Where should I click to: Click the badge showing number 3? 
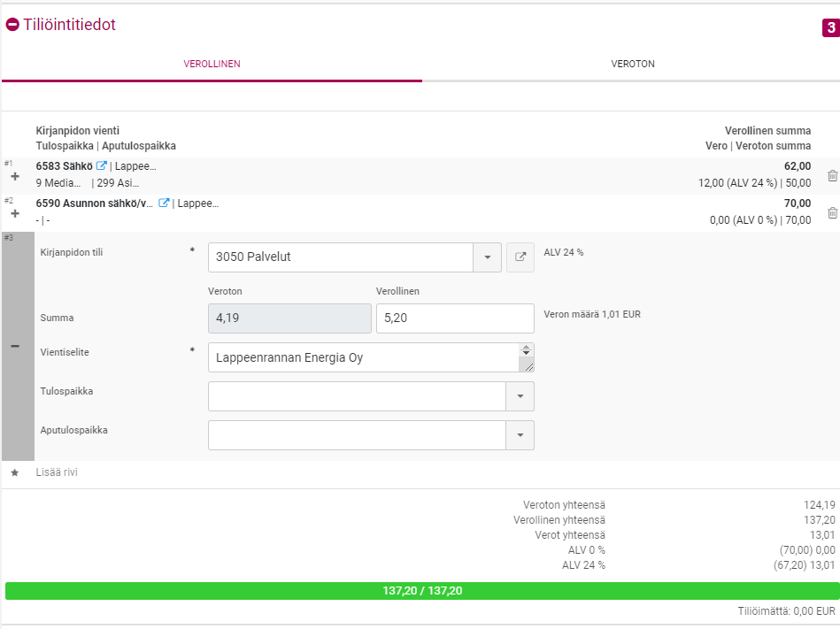[830, 28]
